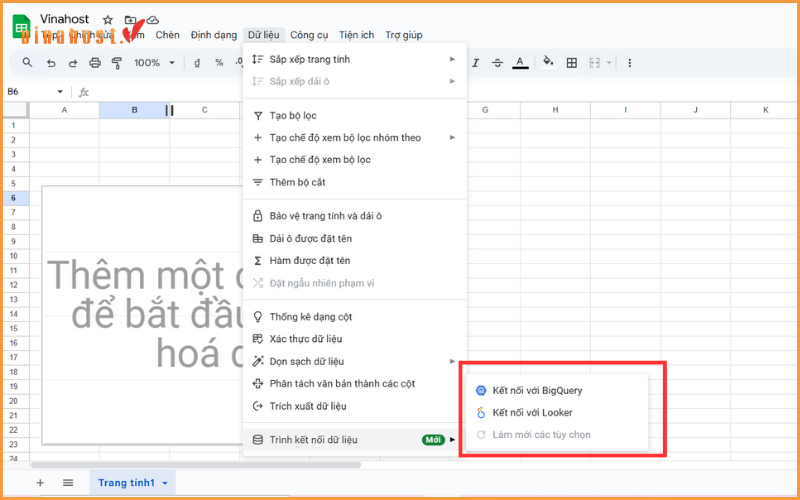Select the paint format tool
This screenshot has height=500, width=800.
click(x=116, y=63)
